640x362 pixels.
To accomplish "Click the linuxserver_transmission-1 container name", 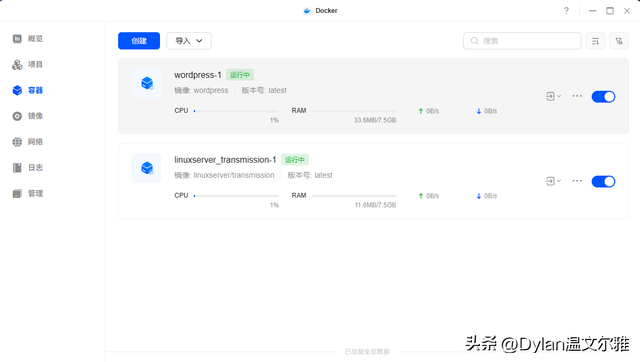I will (x=225, y=160).
